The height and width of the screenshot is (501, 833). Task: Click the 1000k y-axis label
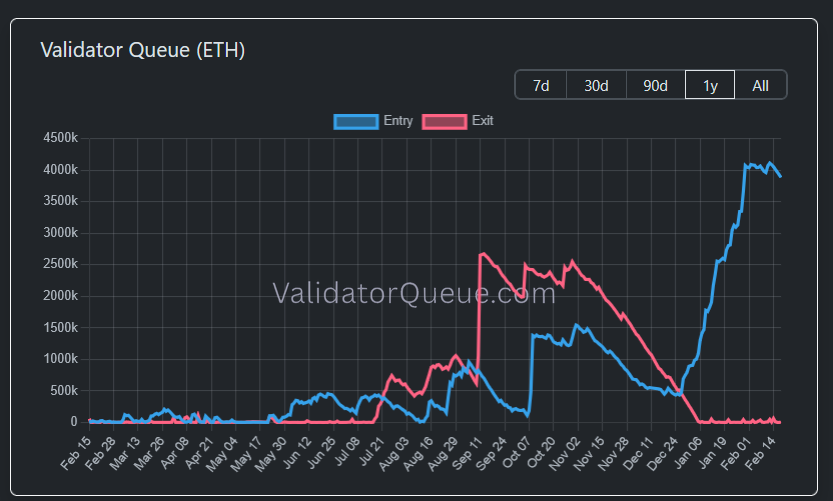click(x=61, y=359)
